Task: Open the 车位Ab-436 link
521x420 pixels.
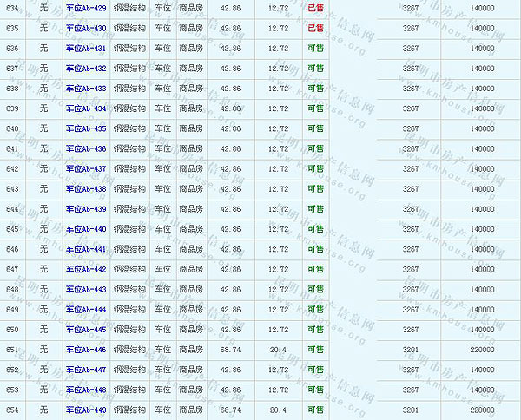Action: click(86, 148)
